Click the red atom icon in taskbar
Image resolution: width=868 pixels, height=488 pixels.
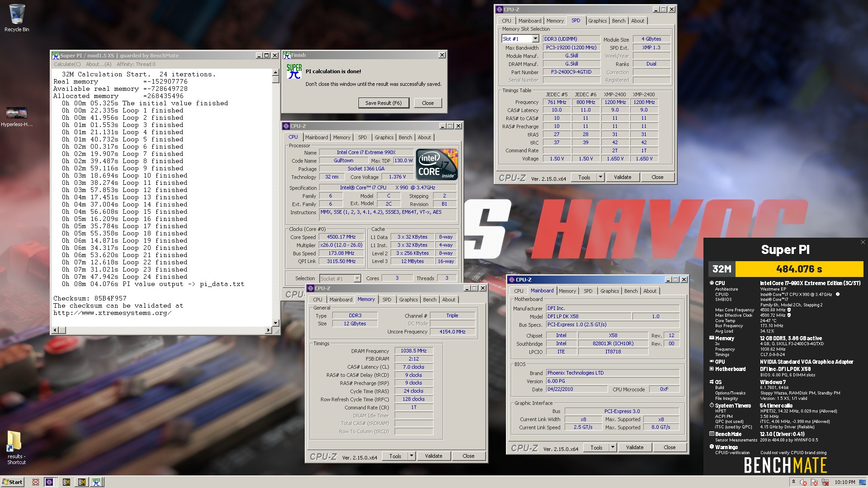tap(35, 482)
